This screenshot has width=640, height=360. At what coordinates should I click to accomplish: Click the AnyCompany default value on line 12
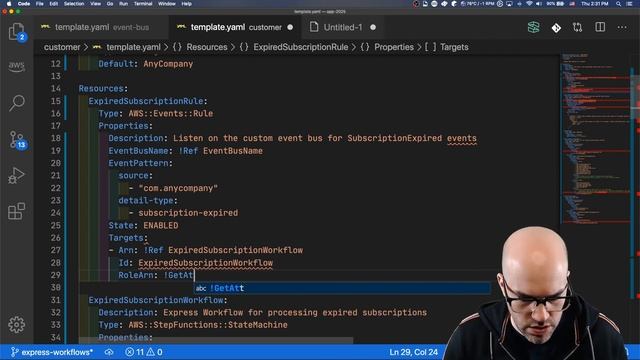(x=168, y=64)
